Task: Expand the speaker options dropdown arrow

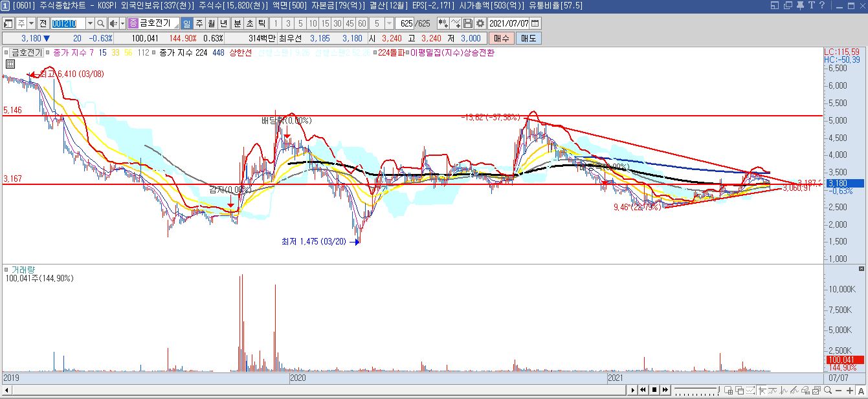Action: coord(122,23)
